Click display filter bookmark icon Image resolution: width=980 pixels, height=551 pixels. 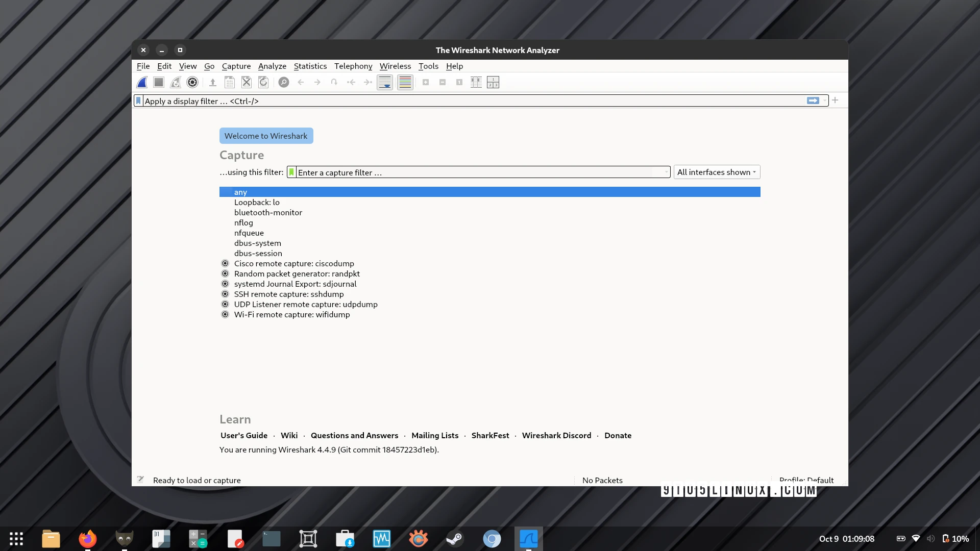(x=138, y=101)
